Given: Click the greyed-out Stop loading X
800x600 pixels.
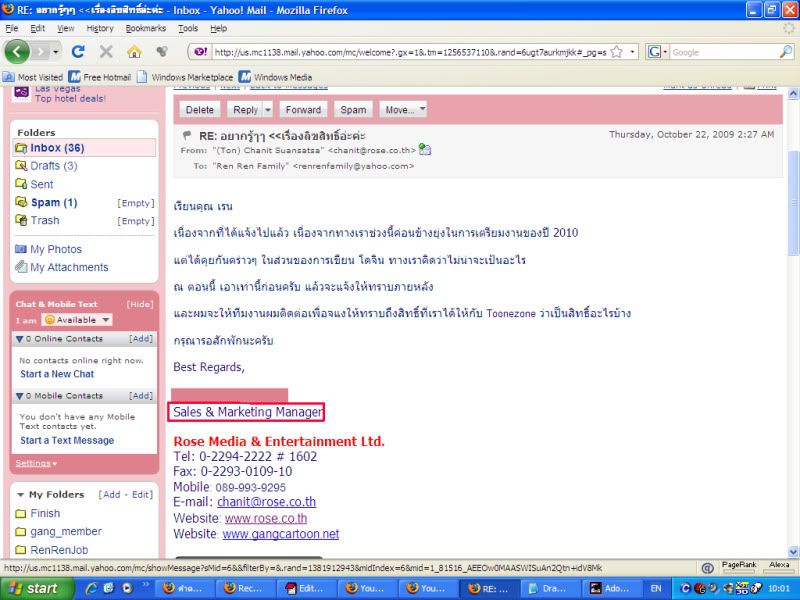Looking at the screenshot, I should point(106,52).
